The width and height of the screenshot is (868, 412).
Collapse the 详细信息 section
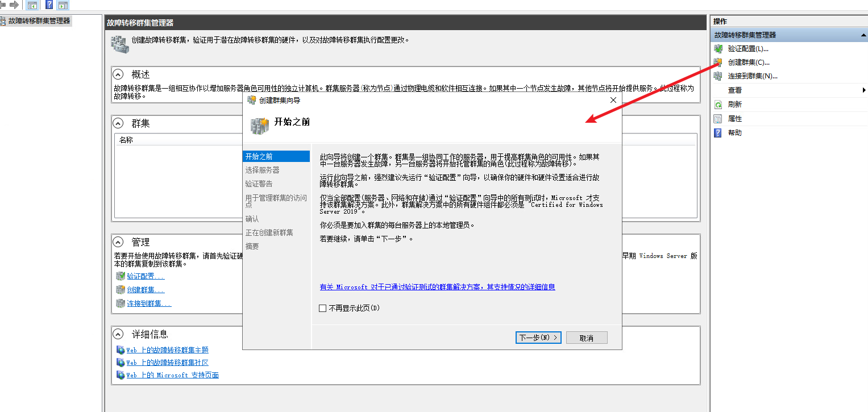pos(118,334)
